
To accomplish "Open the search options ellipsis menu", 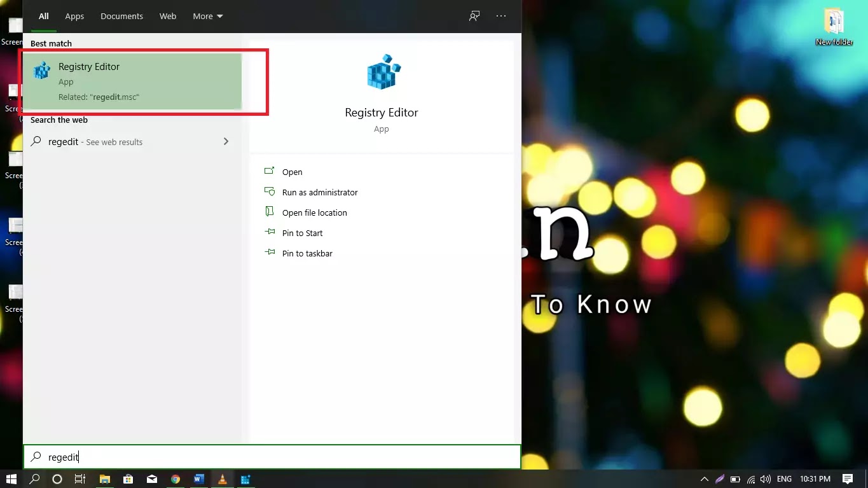I will 501,16.
